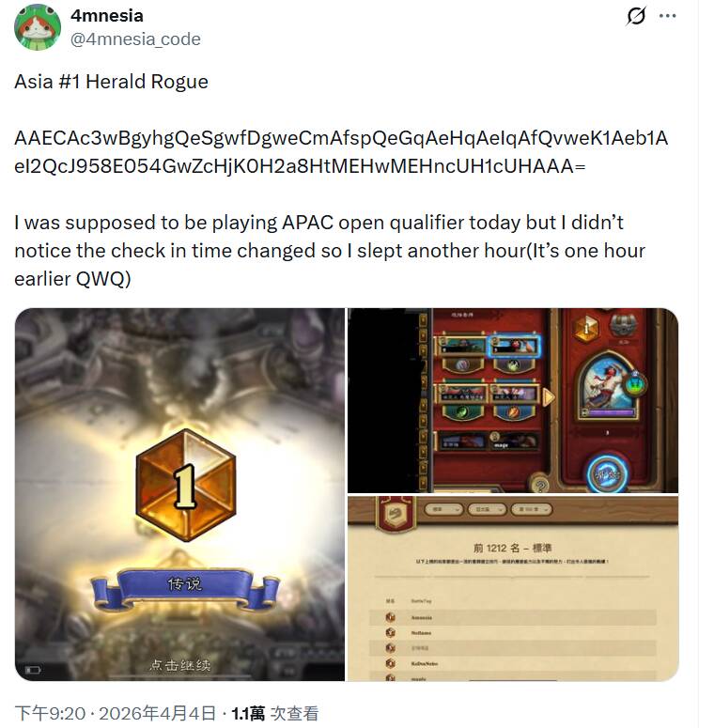The width and height of the screenshot is (714, 728).
Task: Click the yellow next-page arrow in deck list
Action: click(x=549, y=397)
